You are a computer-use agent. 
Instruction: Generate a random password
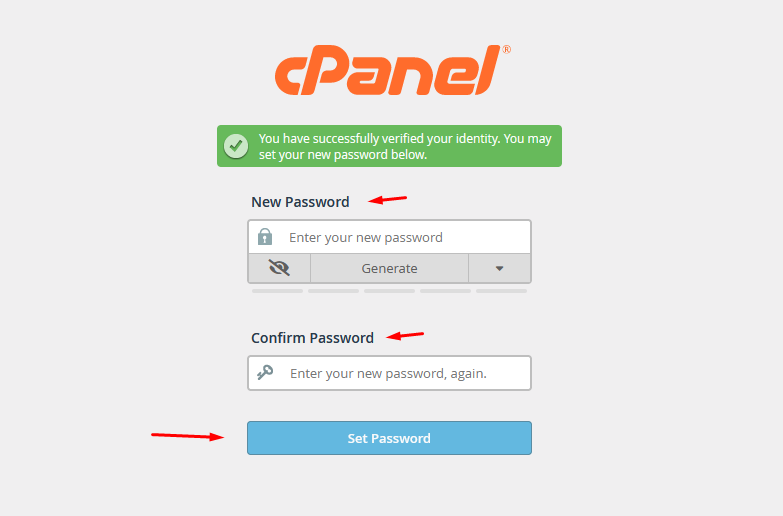tap(390, 268)
